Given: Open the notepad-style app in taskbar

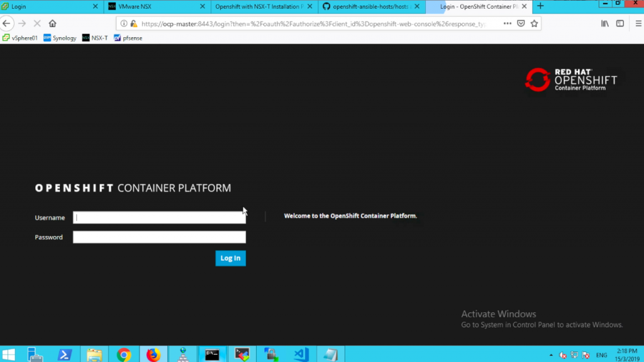Looking at the screenshot, I should (331, 354).
